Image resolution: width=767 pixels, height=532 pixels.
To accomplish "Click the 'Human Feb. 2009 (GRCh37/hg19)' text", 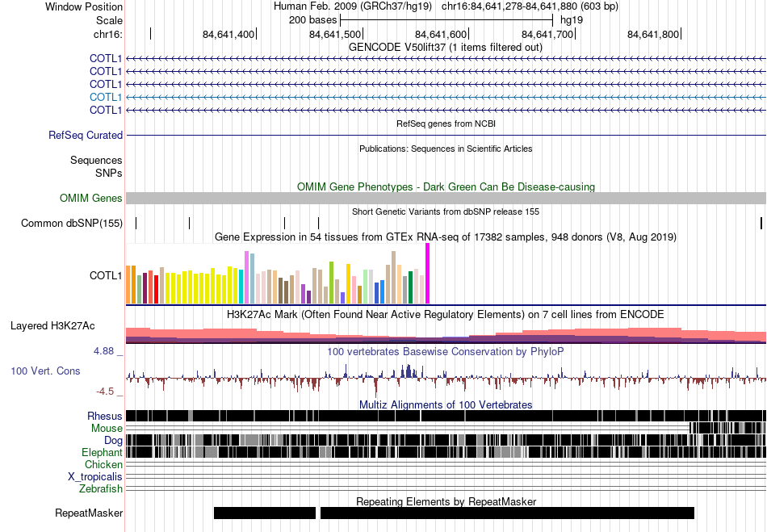I will click(x=353, y=6).
